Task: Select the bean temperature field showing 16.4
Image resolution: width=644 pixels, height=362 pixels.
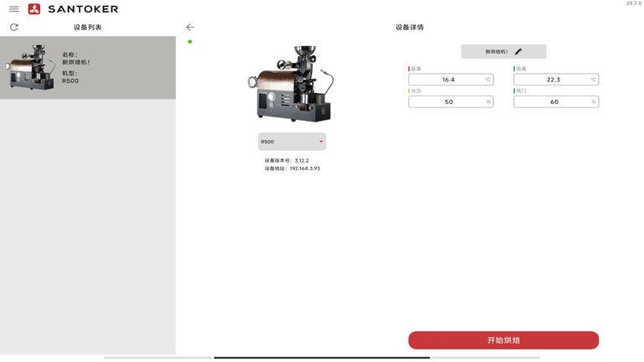Action: [x=450, y=80]
